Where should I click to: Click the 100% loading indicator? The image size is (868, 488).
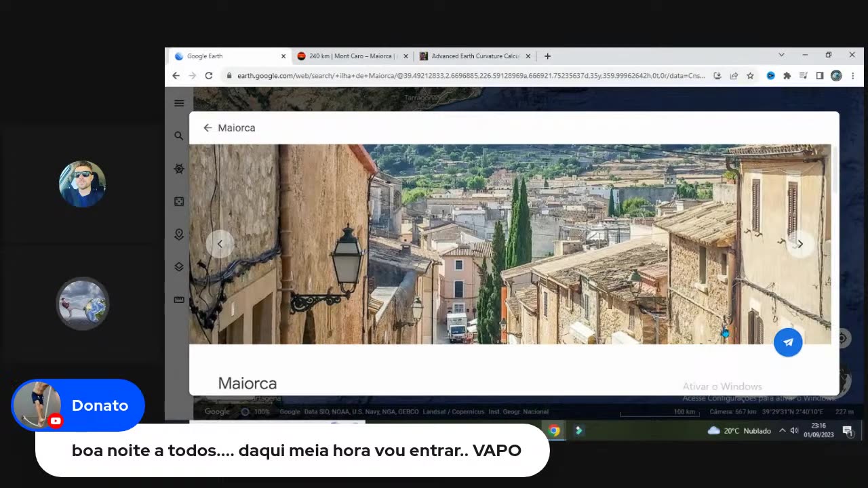tap(256, 411)
